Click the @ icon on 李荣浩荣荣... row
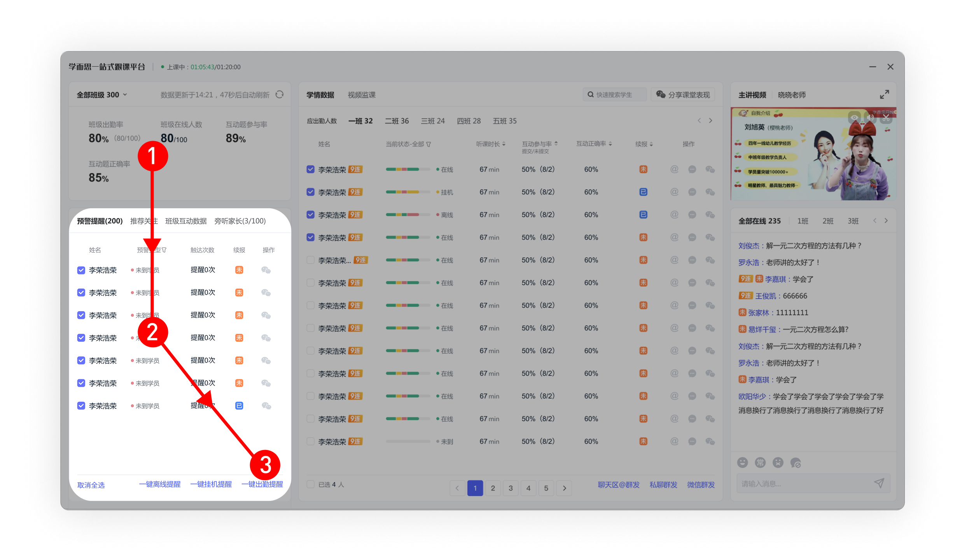 click(674, 260)
